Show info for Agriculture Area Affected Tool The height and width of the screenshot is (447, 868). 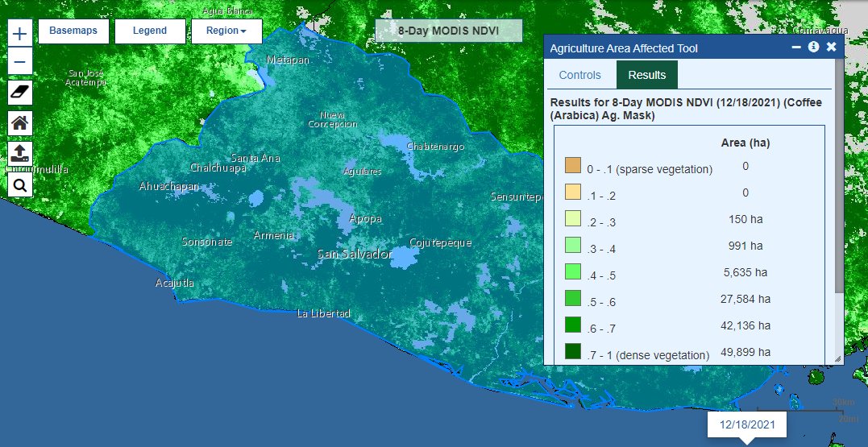813,47
